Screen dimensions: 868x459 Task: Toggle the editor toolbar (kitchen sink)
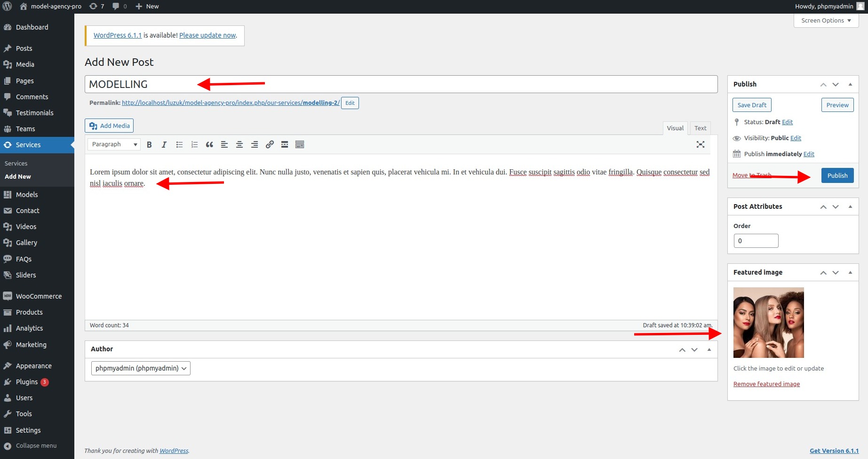pos(300,145)
